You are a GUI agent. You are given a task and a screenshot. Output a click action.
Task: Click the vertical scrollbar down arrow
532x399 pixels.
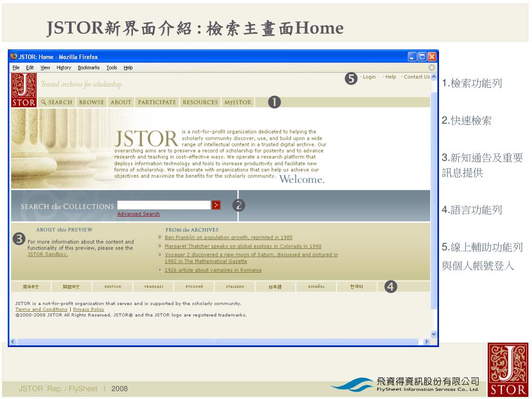(434, 334)
